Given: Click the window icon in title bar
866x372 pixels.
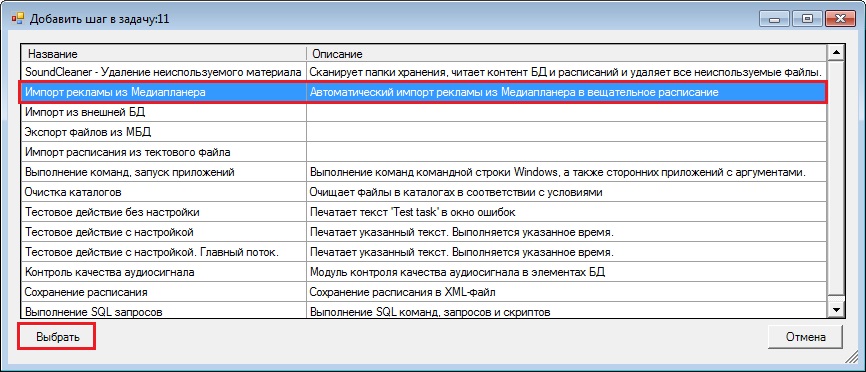Looking at the screenshot, I should 18,19.
